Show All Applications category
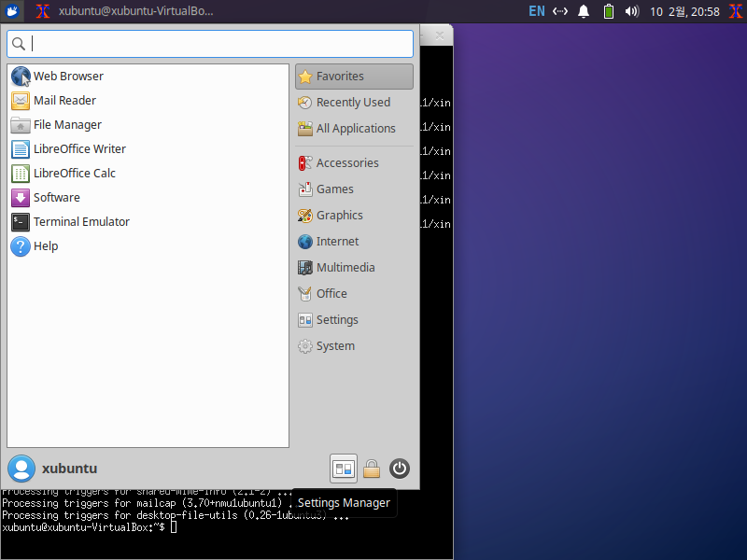Screen dimensions: 747x560 point(354,129)
